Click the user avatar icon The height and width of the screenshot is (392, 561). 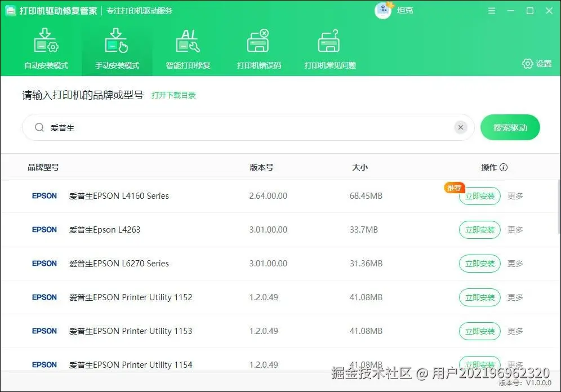[x=383, y=10]
